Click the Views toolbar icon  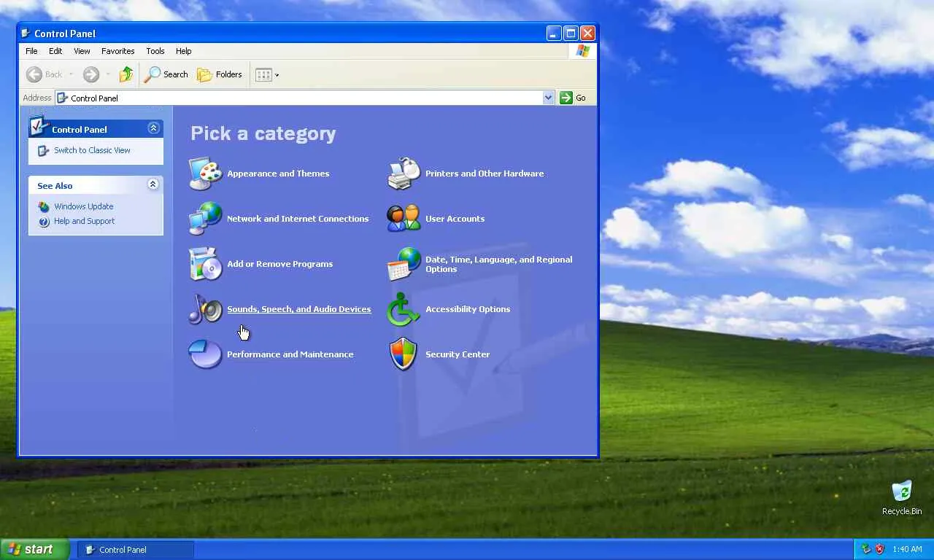263,74
